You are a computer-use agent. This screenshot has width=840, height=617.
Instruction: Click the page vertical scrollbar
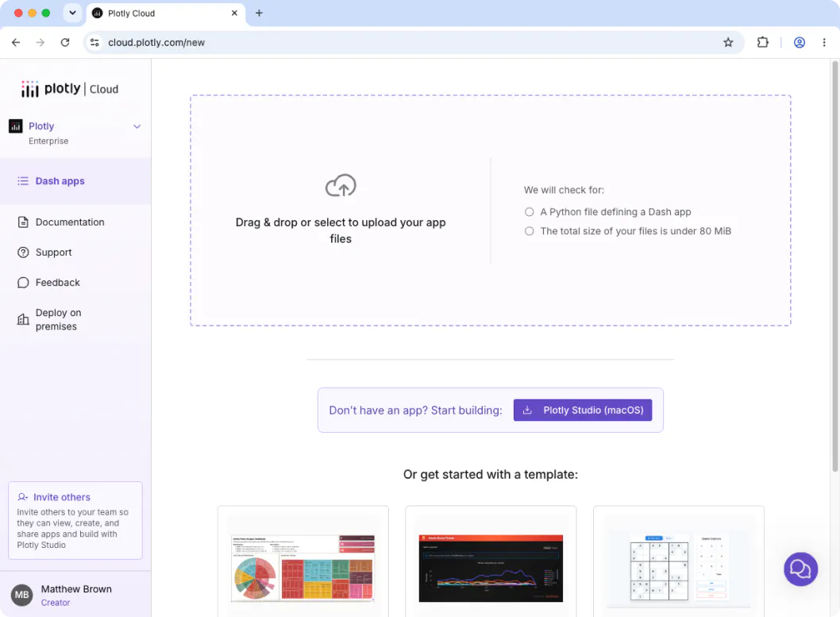834,266
